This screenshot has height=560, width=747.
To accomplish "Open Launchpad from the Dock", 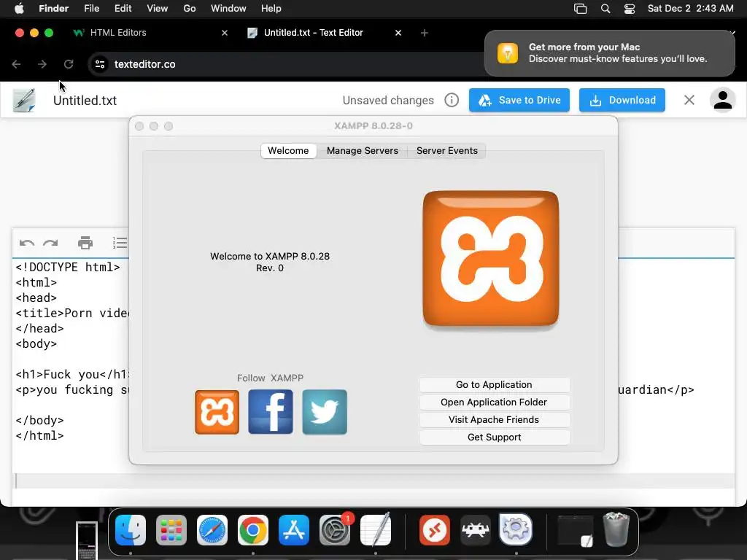I will click(171, 530).
